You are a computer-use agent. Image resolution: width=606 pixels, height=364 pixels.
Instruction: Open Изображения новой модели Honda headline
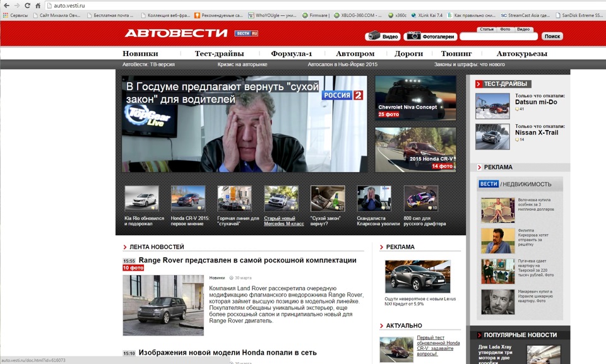pyautogui.click(x=228, y=353)
